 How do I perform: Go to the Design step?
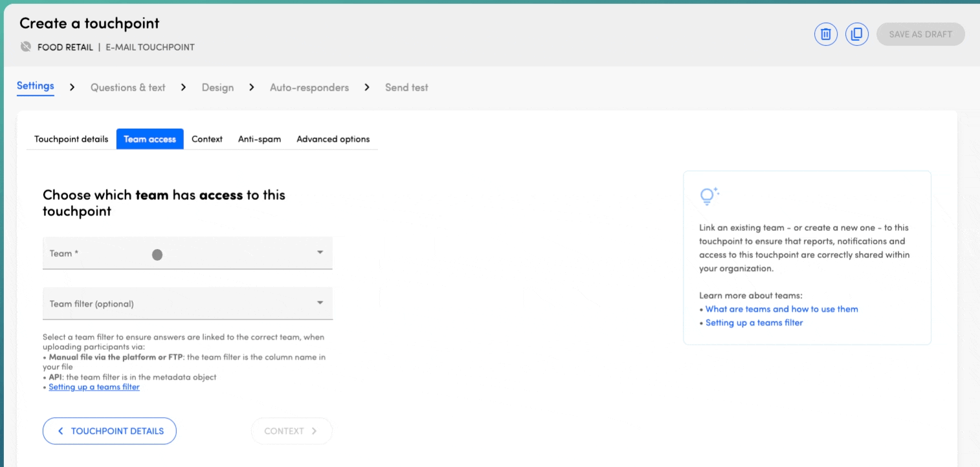[217, 87]
